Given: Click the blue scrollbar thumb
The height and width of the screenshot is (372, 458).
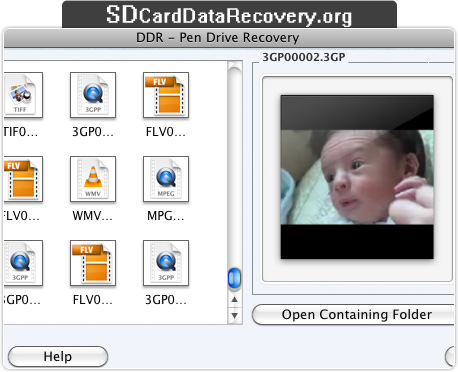Looking at the screenshot, I should [234, 278].
